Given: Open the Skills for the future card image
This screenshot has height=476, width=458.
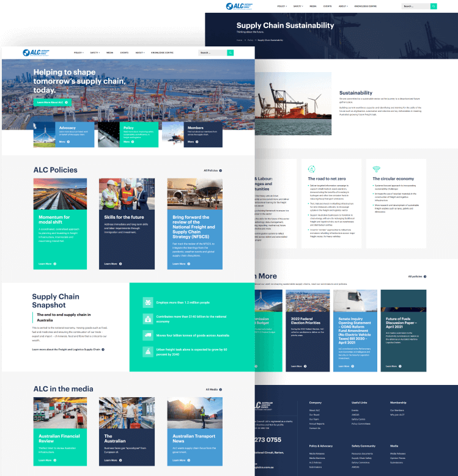Looking at the screenshot, I should (127, 194).
